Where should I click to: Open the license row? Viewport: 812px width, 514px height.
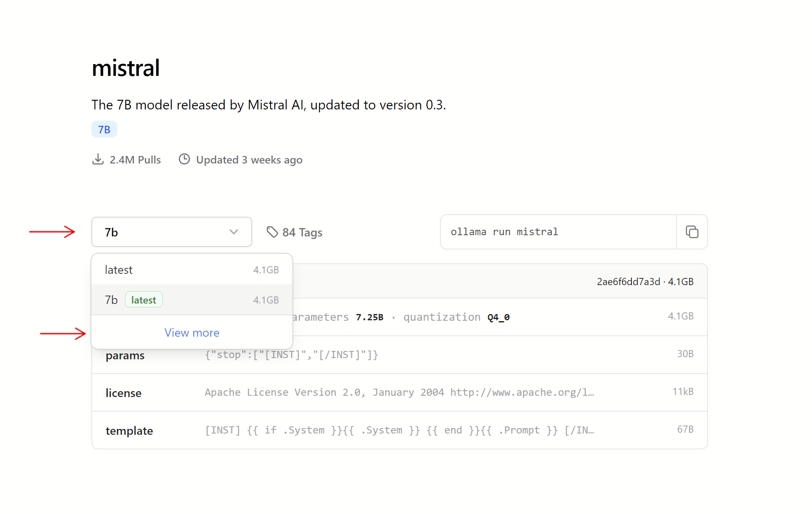399,392
